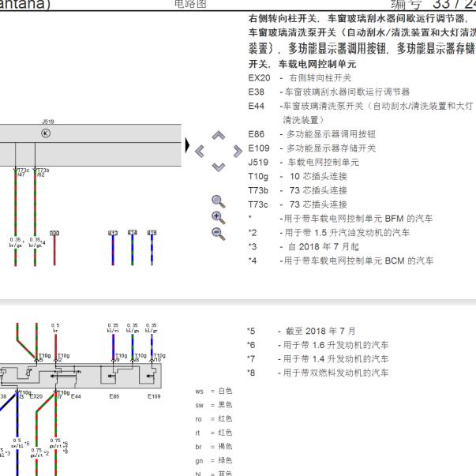
Task: Click the reference box atop the blue-green wire
Action: (x=133, y=233)
